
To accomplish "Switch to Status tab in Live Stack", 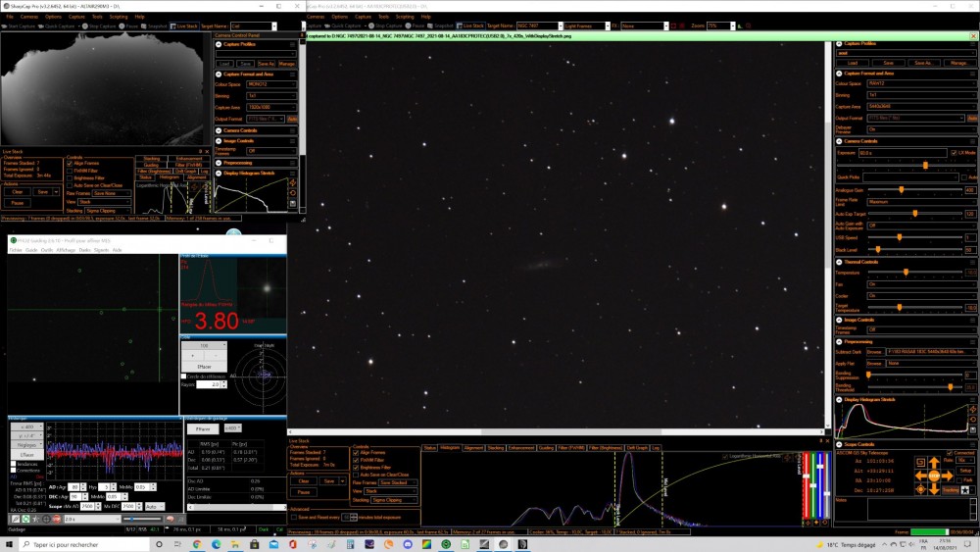I will tap(429, 448).
